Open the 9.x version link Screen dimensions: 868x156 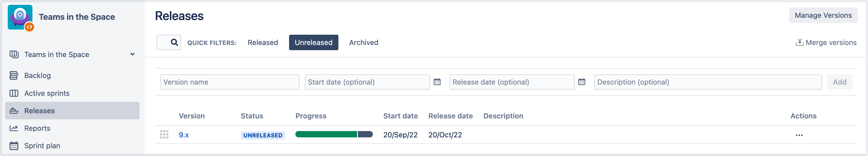pyautogui.click(x=184, y=135)
